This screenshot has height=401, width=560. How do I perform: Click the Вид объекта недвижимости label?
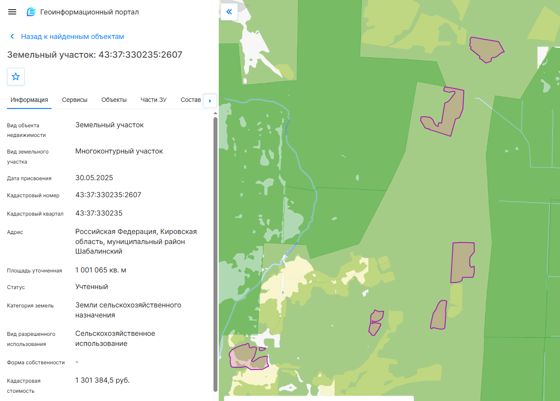pos(26,130)
